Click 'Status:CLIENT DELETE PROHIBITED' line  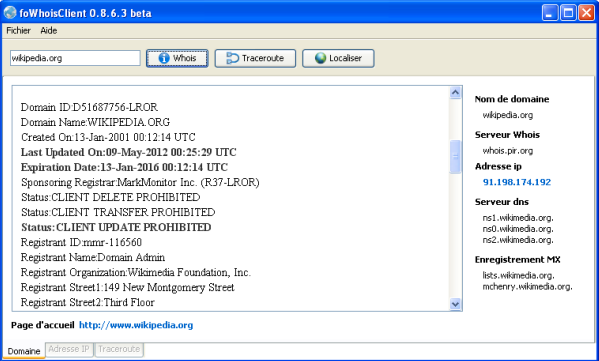pyautogui.click(x=110, y=197)
